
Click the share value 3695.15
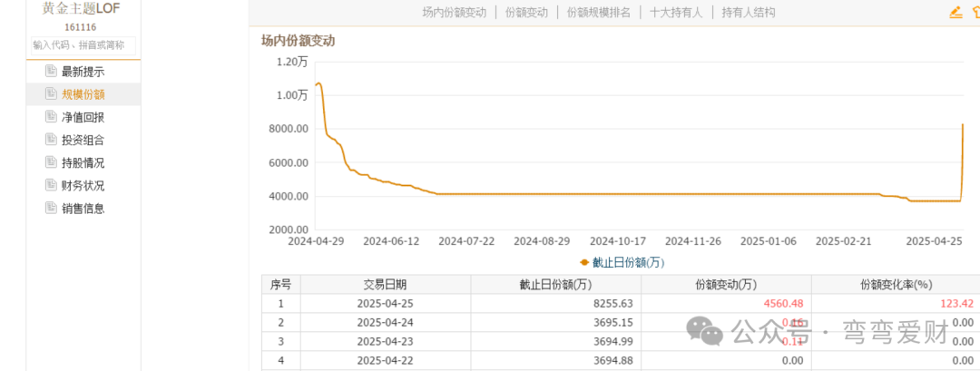[x=613, y=323]
